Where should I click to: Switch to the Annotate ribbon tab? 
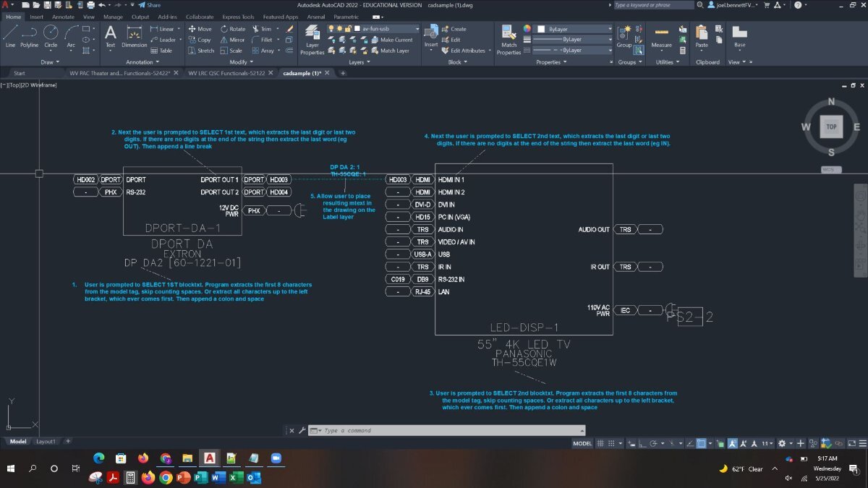[63, 16]
